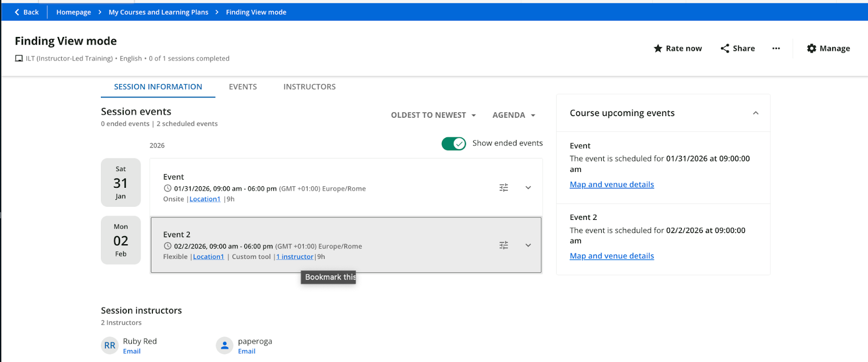Open the Agenda view dropdown
868x362 pixels.
(513, 115)
